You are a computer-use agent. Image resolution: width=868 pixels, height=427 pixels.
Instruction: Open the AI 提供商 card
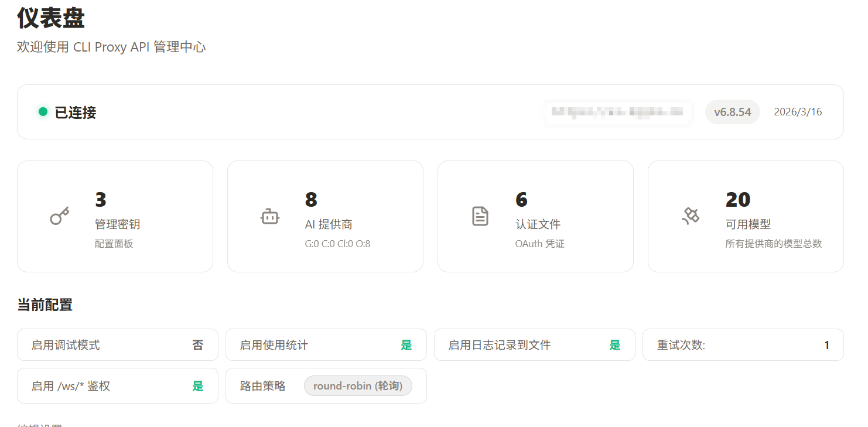pyautogui.click(x=325, y=216)
